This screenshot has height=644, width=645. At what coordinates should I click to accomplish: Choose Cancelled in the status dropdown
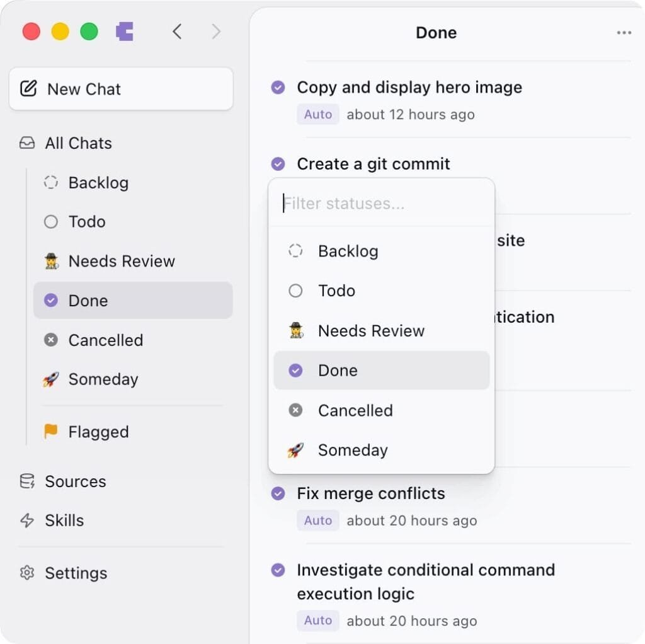click(x=355, y=410)
